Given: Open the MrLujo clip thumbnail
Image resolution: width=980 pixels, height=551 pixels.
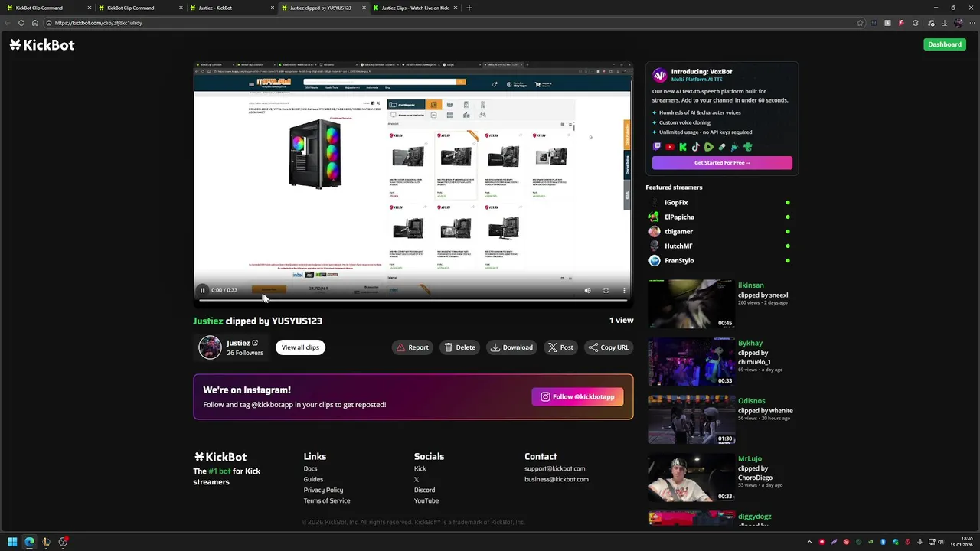Looking at the screenshot, I should [x=691, y=478].
